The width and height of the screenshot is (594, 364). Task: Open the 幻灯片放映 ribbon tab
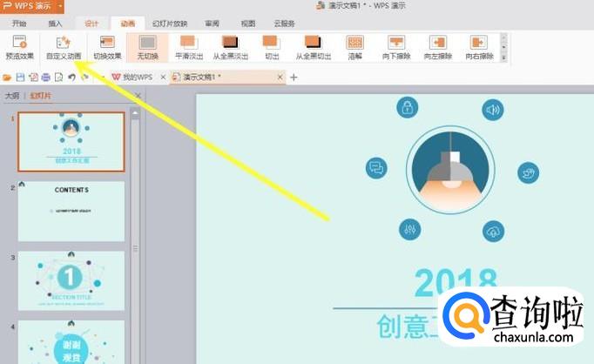[170, 24]
